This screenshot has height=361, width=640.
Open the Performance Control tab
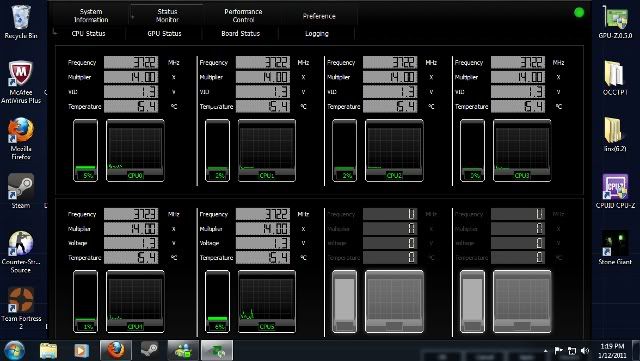coord(243,16)
